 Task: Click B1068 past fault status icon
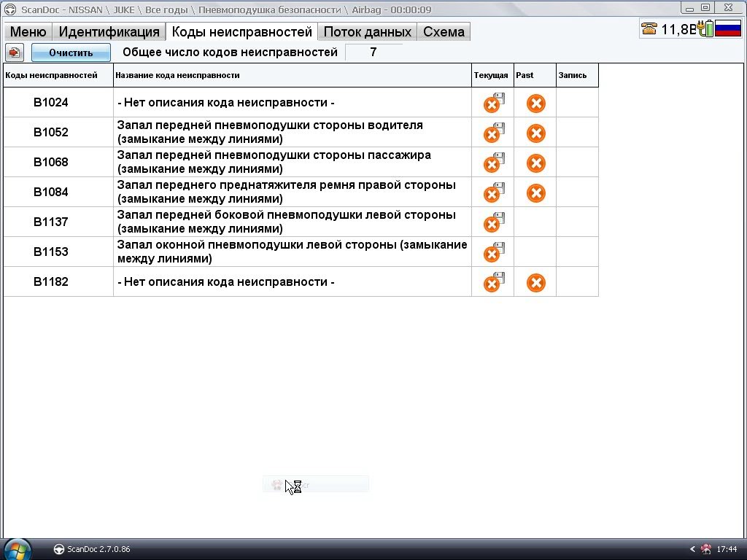click(536, 163)
